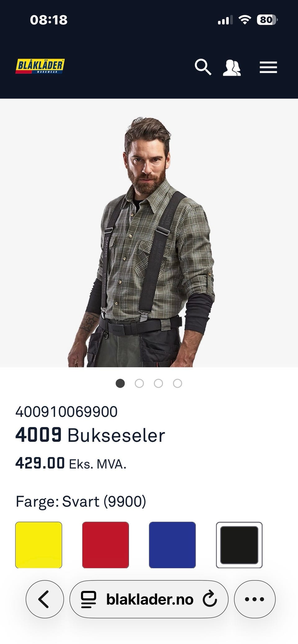This screenshot has width=298, height=644.
Task: Tap the 4009 Bukseseler product title
Action: pos(90,435)
